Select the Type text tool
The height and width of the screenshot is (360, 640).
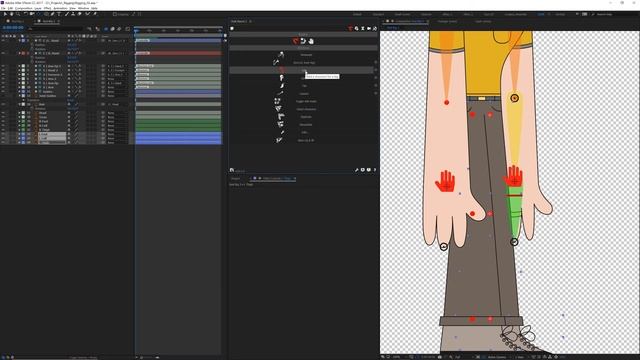59,14
